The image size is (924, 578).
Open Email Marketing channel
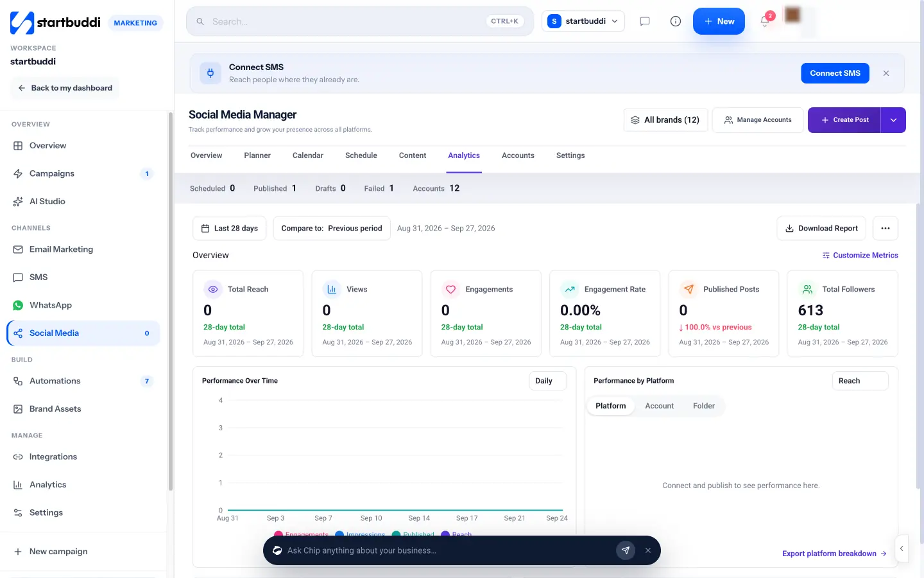click(83, 249)
